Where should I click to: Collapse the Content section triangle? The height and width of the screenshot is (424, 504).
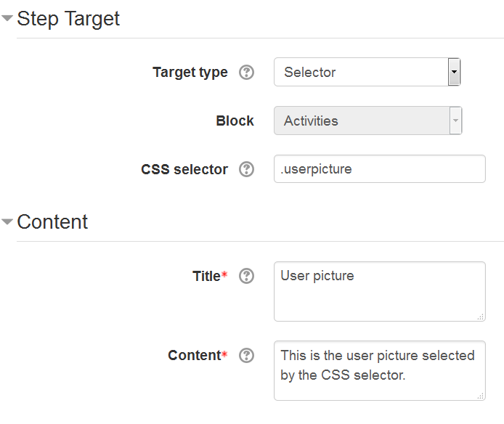[x=7, y=221]
